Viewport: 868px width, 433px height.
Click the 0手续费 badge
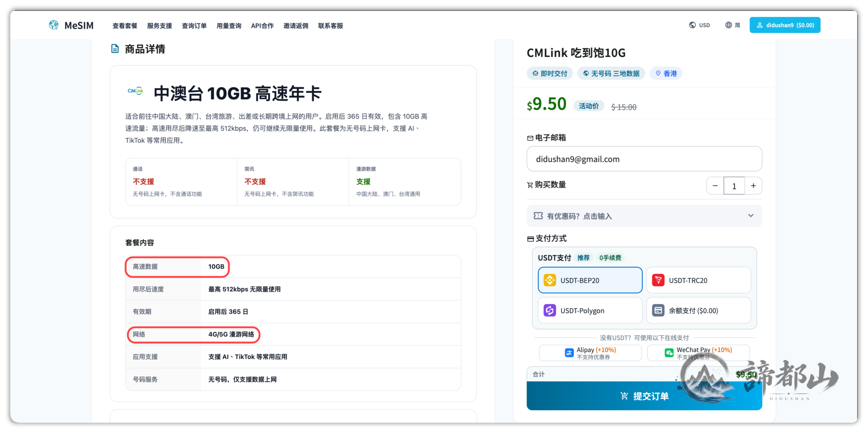[x=610, y=258]
